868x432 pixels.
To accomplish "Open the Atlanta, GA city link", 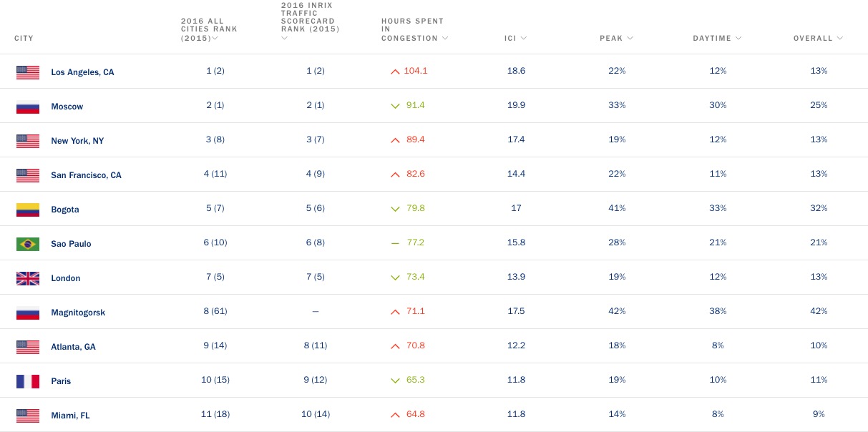I will [73, 347].
